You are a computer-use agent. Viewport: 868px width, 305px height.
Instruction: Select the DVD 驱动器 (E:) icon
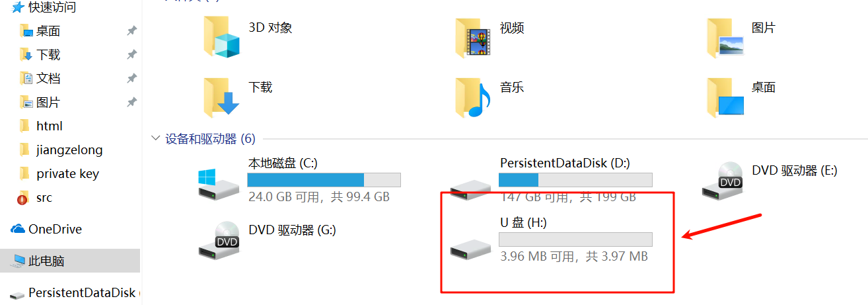point(722,179)
